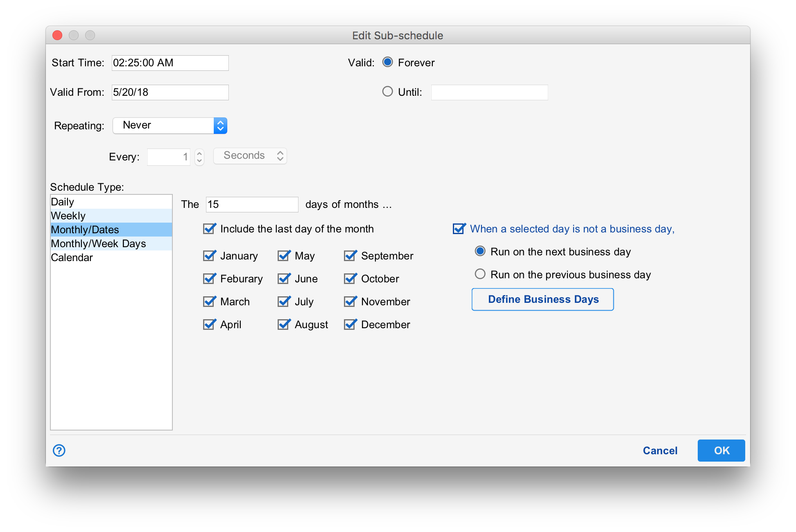Click the days of months field

tap(252, 205)
